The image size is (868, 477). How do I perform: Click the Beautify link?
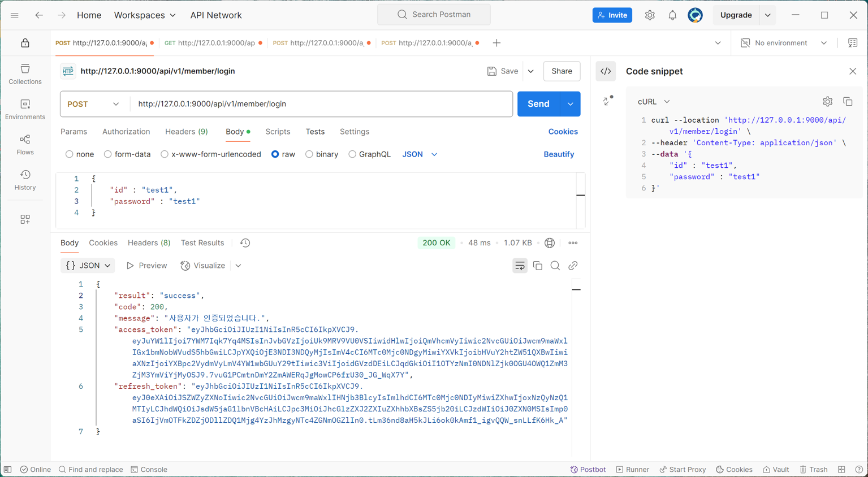559,154
